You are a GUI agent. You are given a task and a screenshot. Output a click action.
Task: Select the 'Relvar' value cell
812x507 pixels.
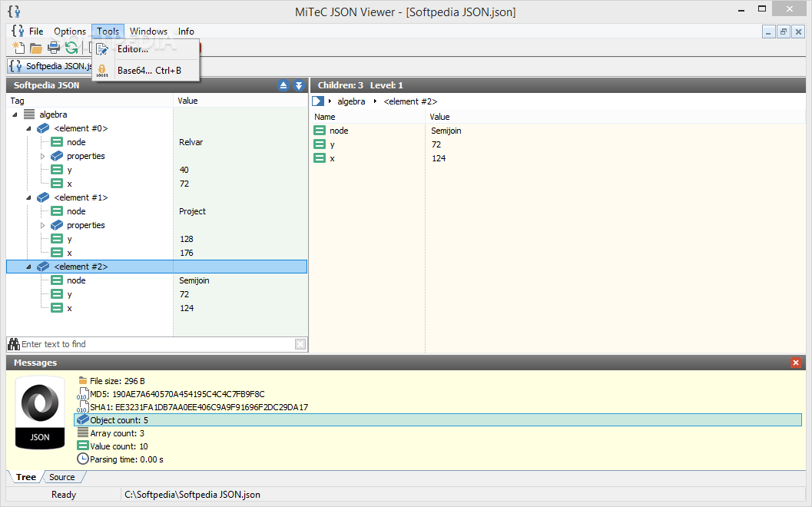coord(191,142)
